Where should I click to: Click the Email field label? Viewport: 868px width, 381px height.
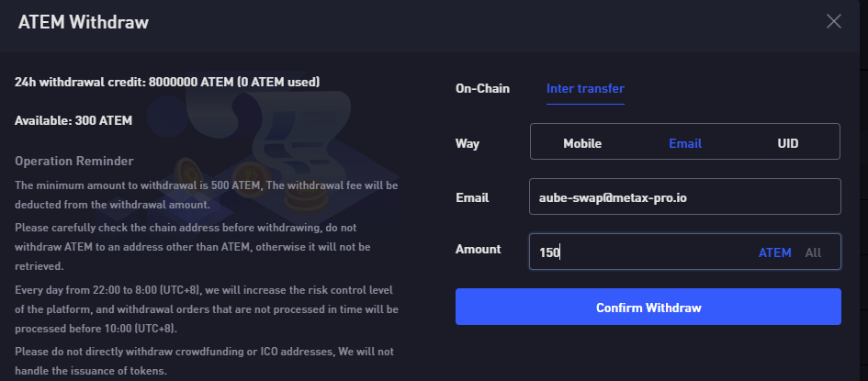(x=471, y=197)
